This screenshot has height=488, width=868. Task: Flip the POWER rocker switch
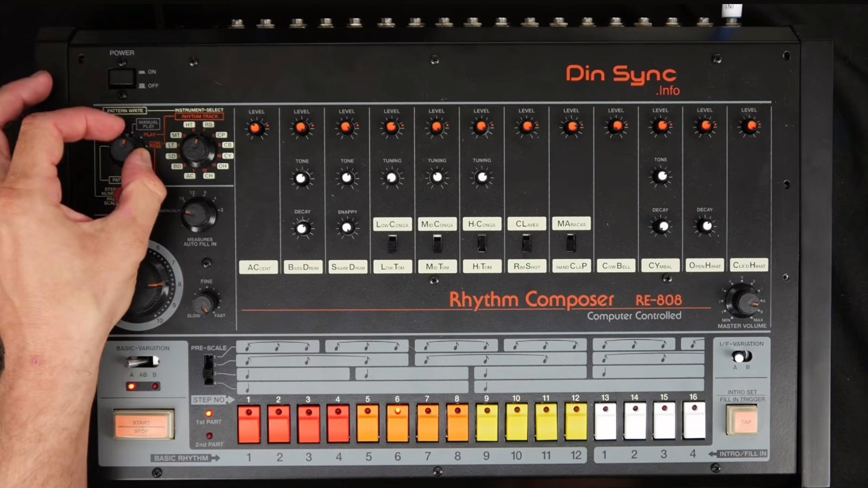(x=122, y=78)
